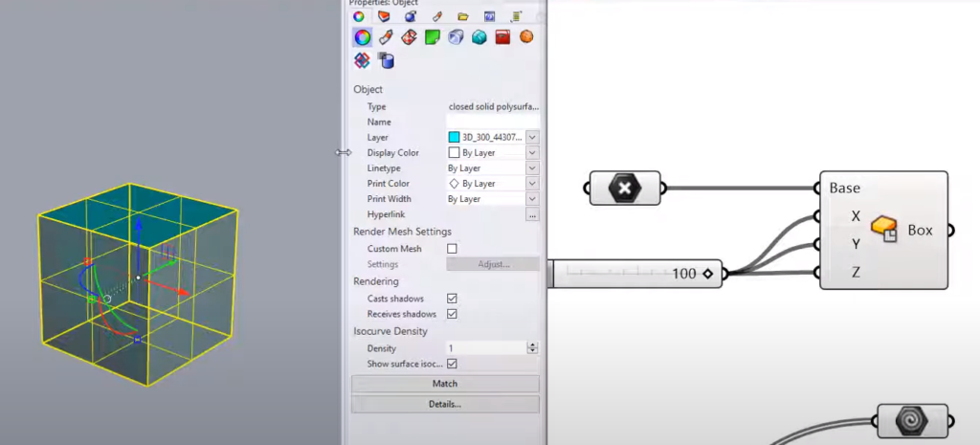Image resolution: width=980 pixels, height=445 pixels.
Task: Select the Box component icon
Action: tap(883, 230)
